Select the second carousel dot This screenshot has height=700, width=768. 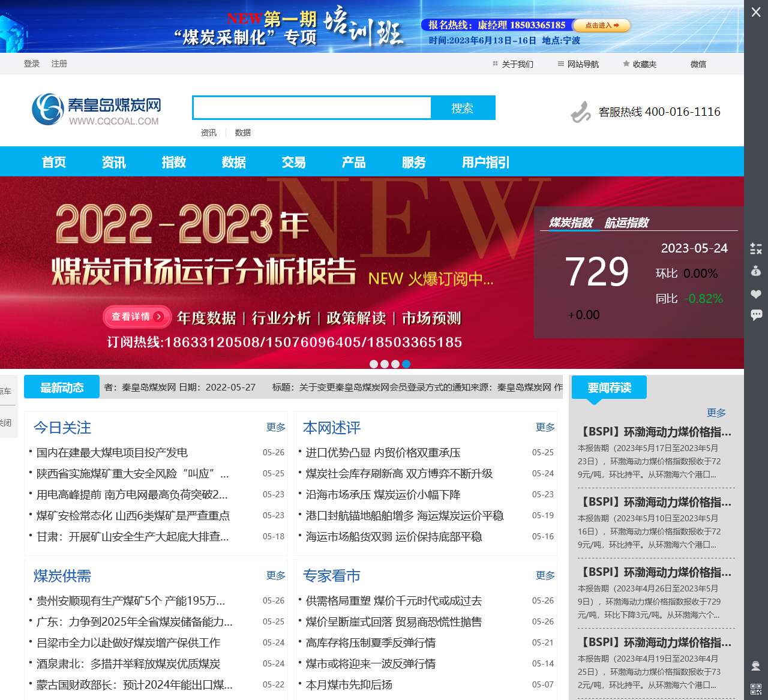(385, 363)
